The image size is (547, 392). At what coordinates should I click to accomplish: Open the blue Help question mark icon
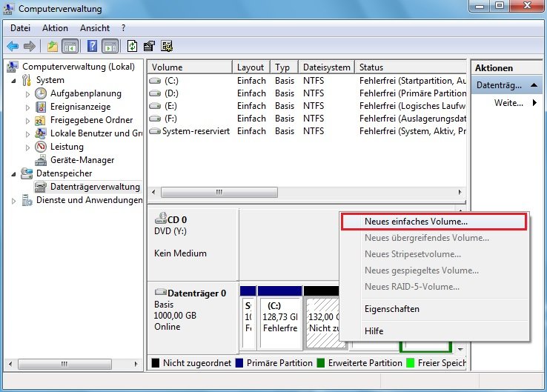(92, 46)
